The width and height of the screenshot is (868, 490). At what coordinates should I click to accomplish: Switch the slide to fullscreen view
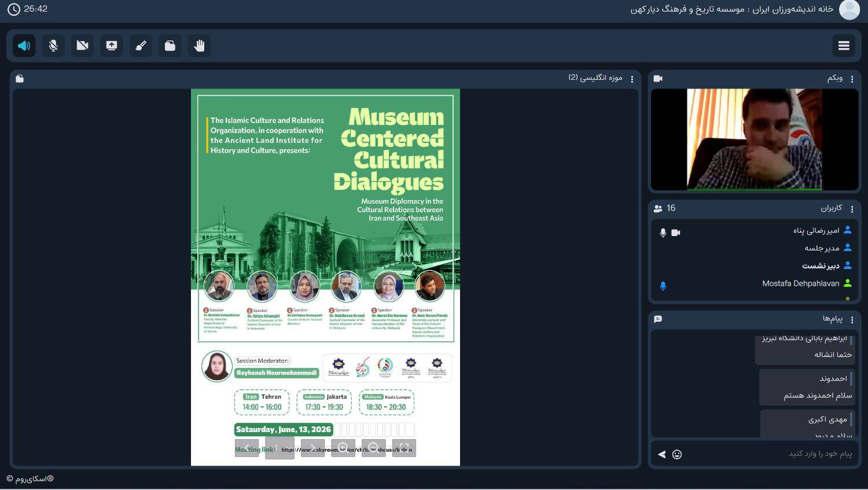pyautogui.click(x=404, y=448)
